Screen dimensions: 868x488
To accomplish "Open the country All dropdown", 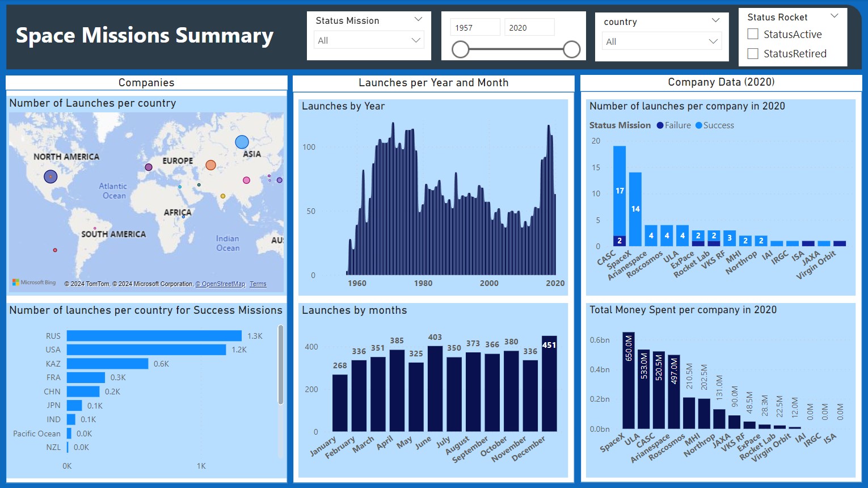I will (x=661, y=41).
